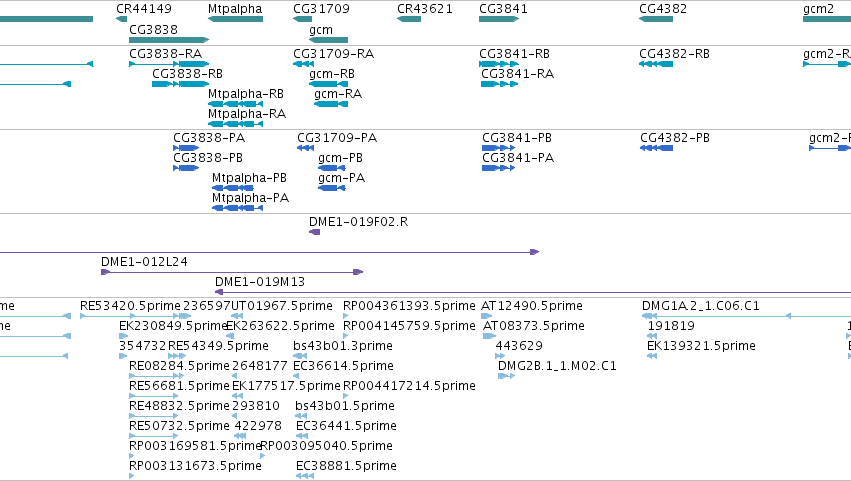Screen dimensions: 851x481
Task: Select EST UT01967.5prime
Action: [282, 306]
